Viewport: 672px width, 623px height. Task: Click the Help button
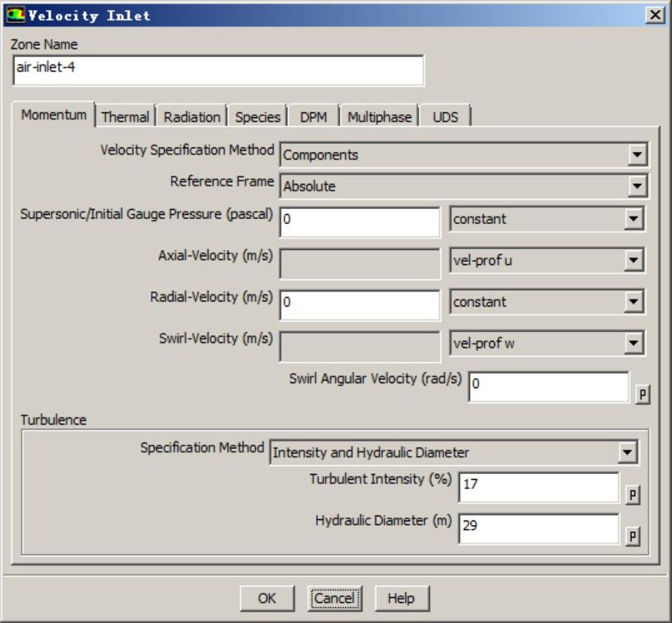[x=401, y=599]
